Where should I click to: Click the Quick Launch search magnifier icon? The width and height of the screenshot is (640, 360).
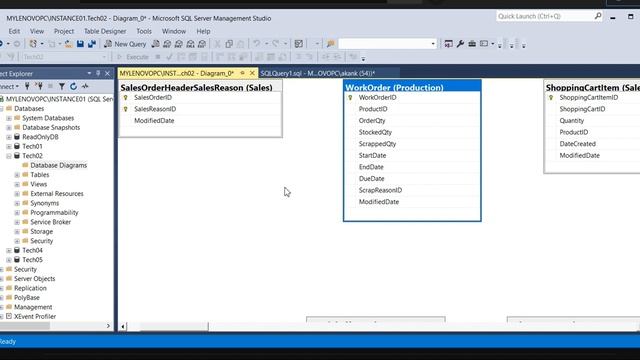(598, 16)
